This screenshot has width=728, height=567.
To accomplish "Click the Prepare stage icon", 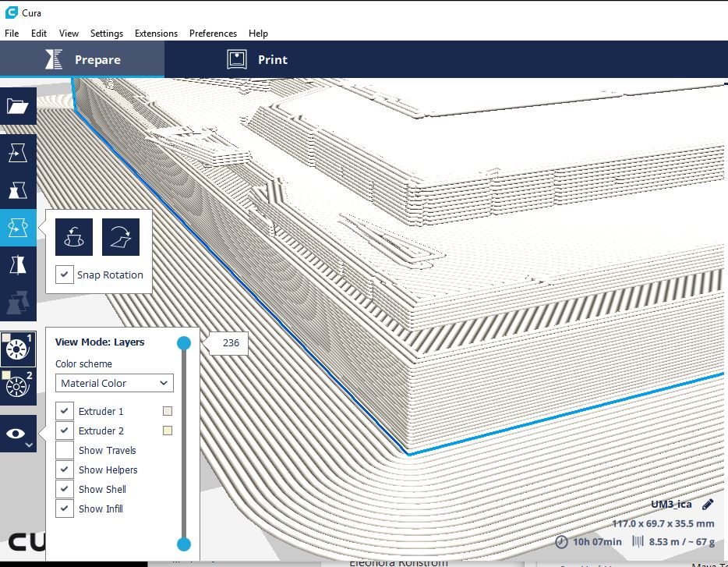I will click(x=54, y=59).
